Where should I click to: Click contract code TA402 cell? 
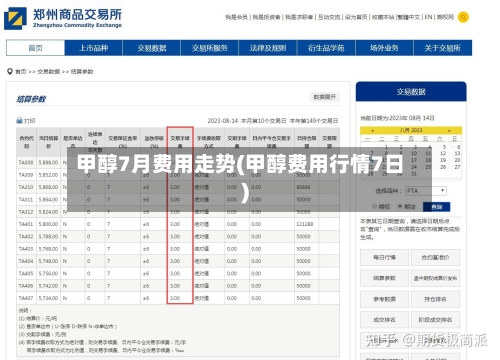click(26, 236)
